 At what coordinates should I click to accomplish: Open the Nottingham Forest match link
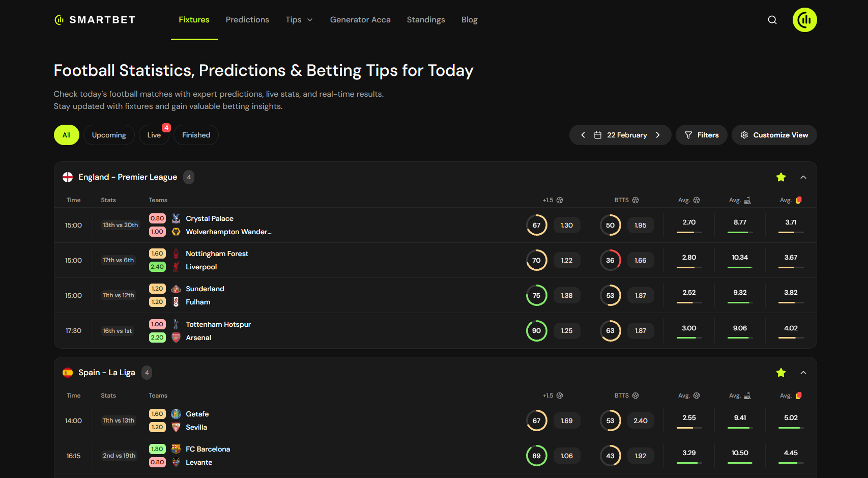217,254
